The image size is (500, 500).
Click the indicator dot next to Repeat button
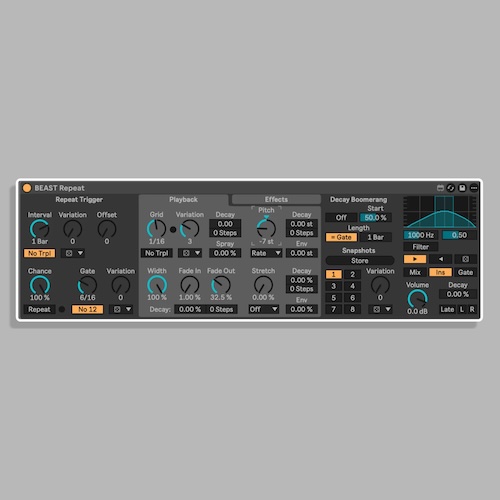coord(62,309)
